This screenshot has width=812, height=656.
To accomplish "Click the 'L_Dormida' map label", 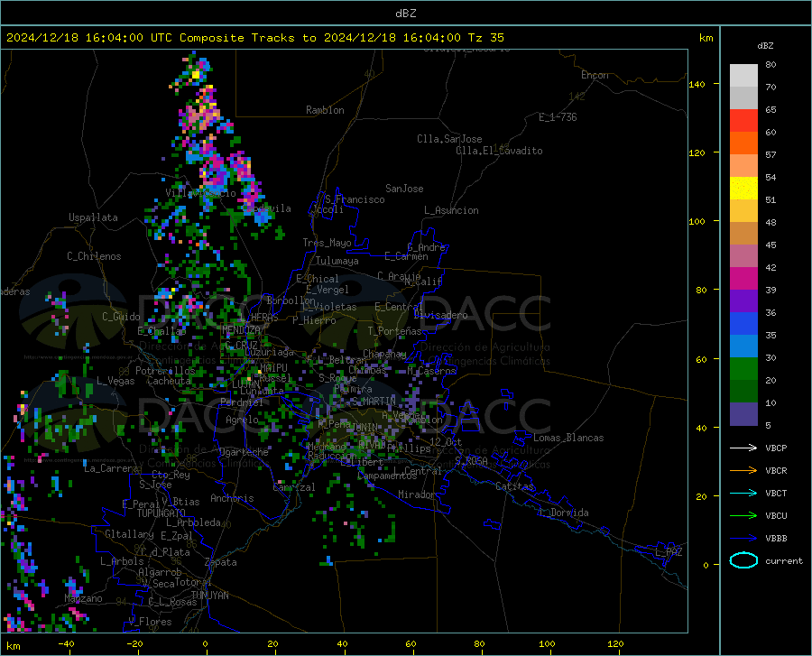I will pos(563,513).
